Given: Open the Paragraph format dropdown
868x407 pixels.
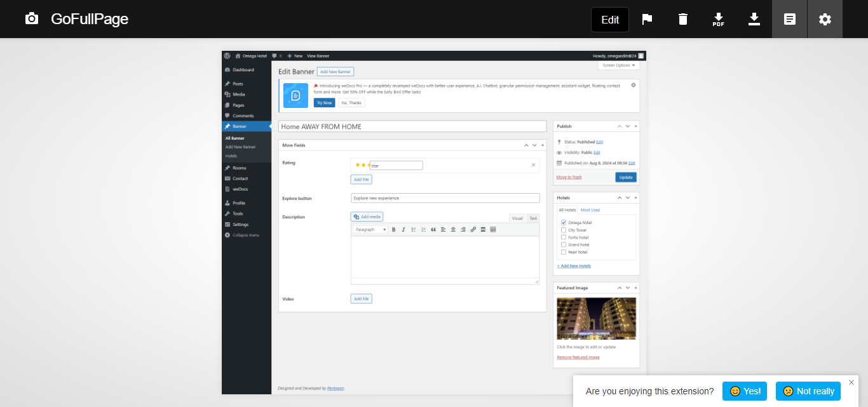Looking at the screenshot, I should pyautogui.click(x=370, y=229).
